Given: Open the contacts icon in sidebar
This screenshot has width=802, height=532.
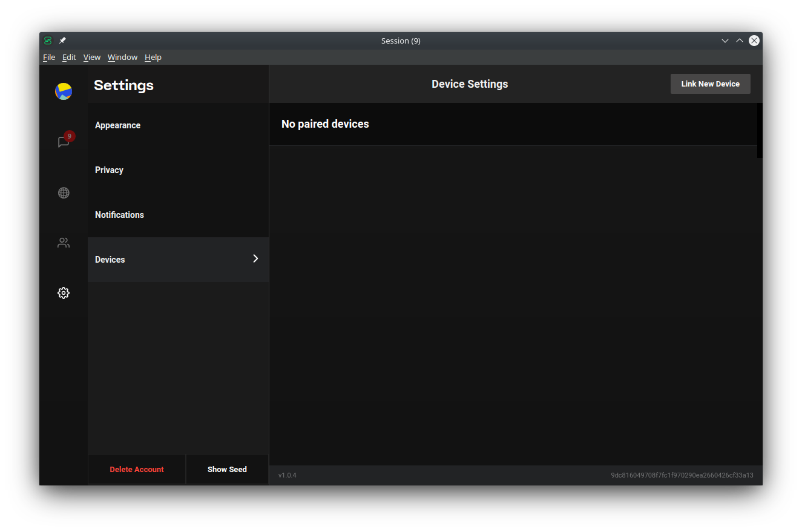Looking at the screenshot, I should pyautogui.click(x=64, y=242).
